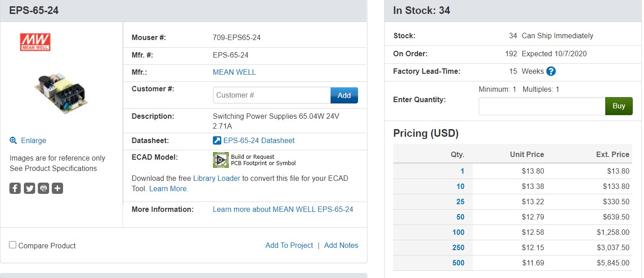Click the 'Unit Price' column header
The width and height of the screenshot is (644, 278).
[527, 154]
